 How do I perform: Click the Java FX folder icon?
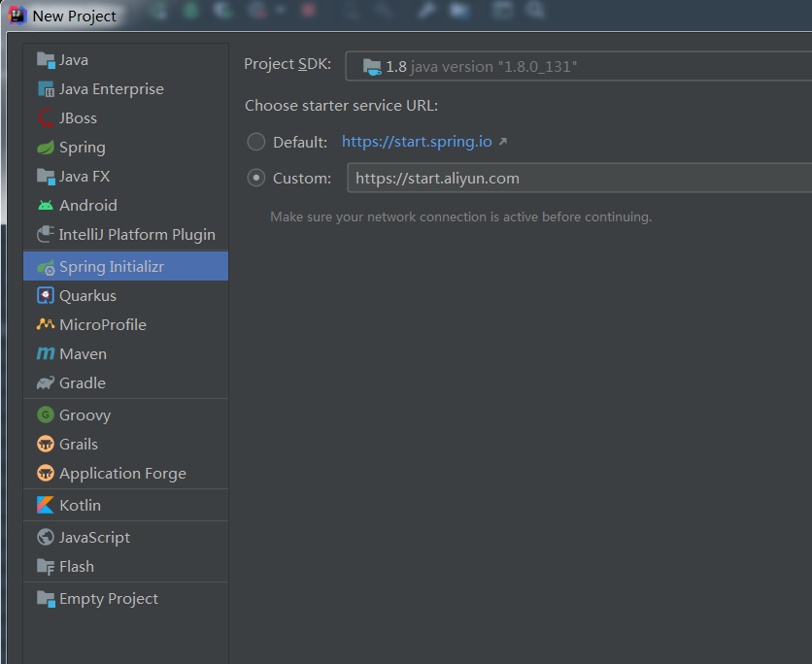(x=46, y=177)
